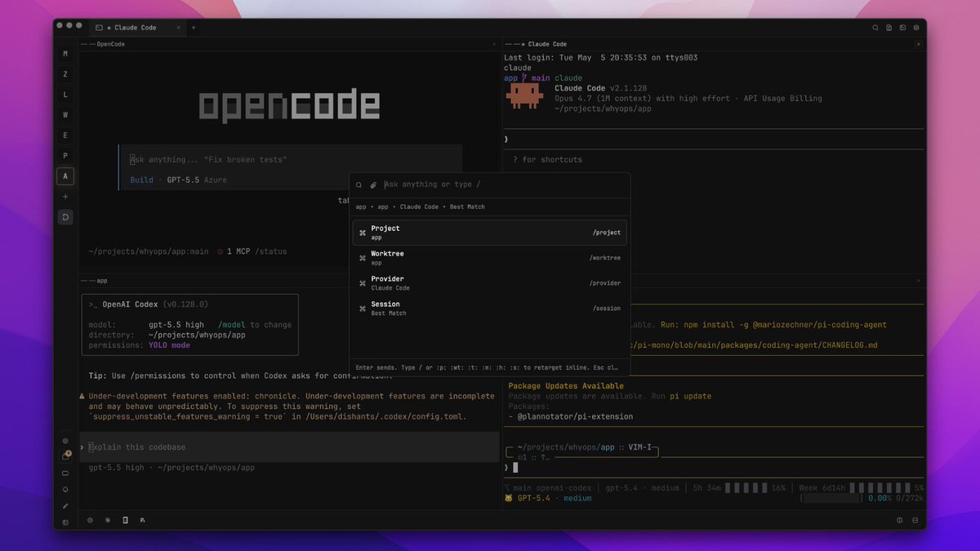Click the Claude Code pixel mascot
This screenshot has height=551, width=980.
(524, 96)
